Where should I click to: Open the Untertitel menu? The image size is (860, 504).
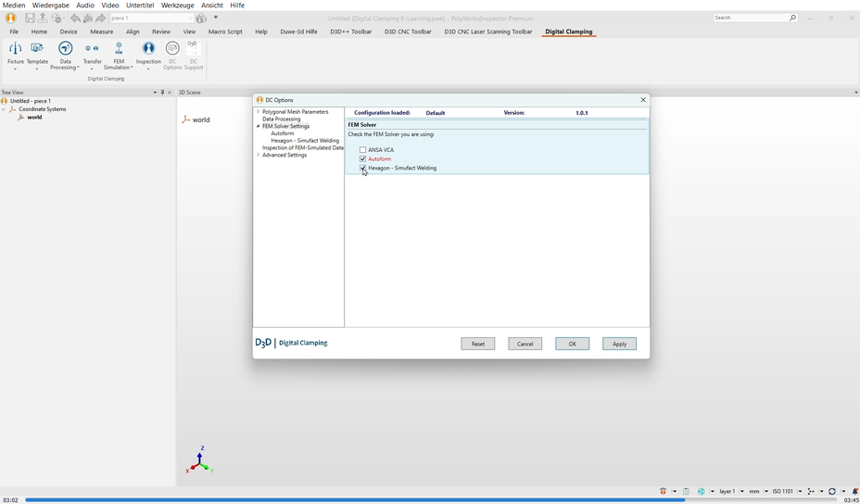(x=140, y=5)
